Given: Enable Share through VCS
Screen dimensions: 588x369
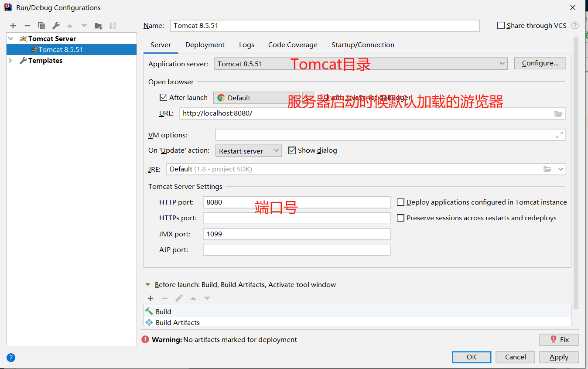Looking at the screenshot, I should click(501, 26).
